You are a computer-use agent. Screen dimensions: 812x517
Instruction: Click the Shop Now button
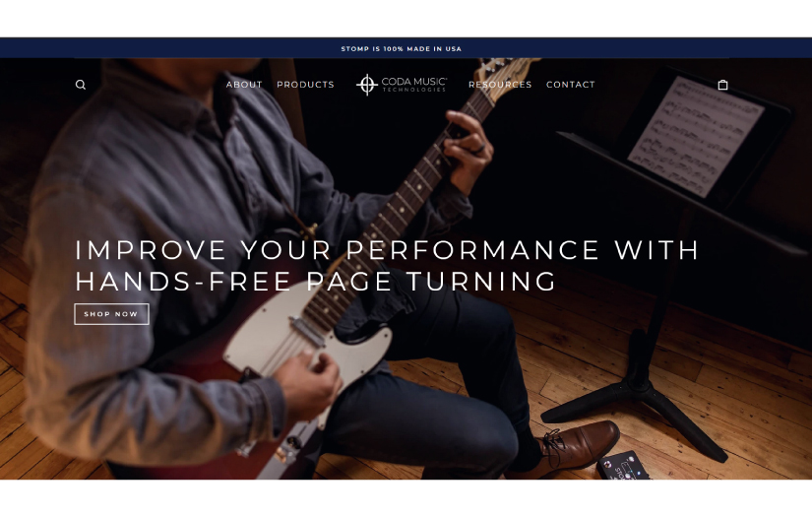pyautogui.click(x=111, y=314)
